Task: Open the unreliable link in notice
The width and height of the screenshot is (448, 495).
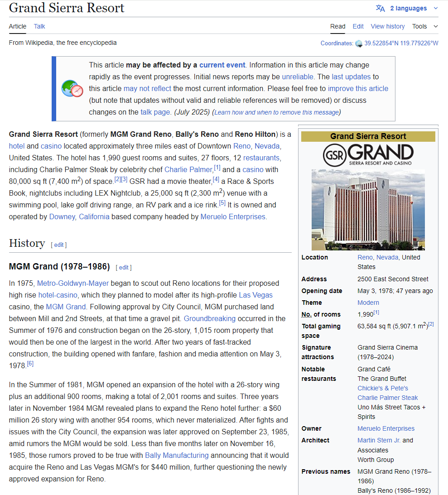Action: pos(298,77)
